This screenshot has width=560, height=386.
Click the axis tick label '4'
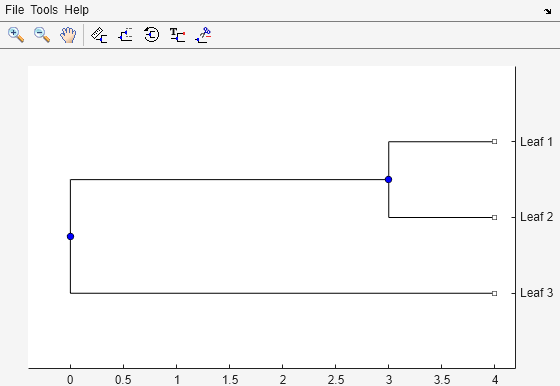click(495, 380)
